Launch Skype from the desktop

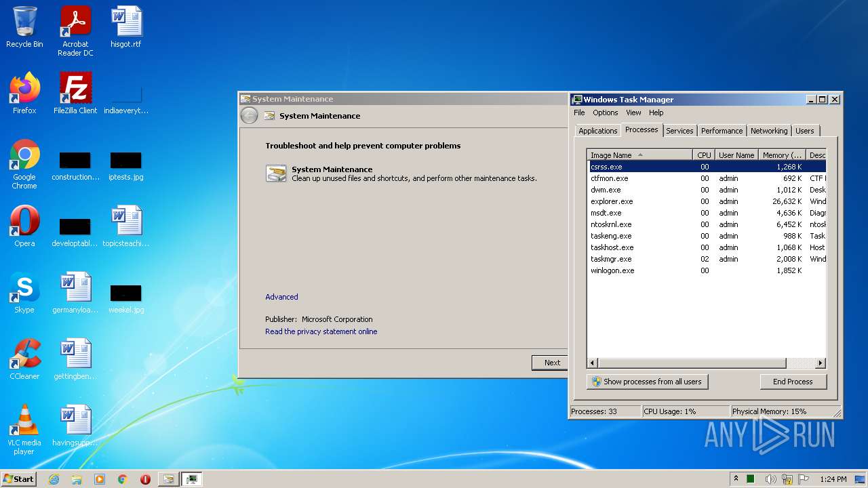[x=24, y=293]
